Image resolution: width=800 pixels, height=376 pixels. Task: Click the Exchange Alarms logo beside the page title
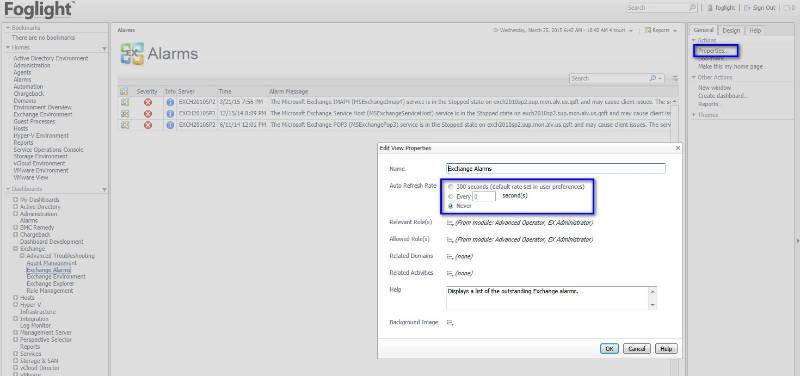(132, 54)
